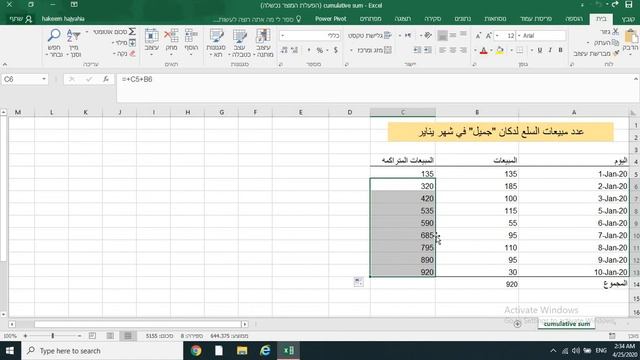Click cell with value 685
The width and height of the screenshot is (640, 360).
403,235
